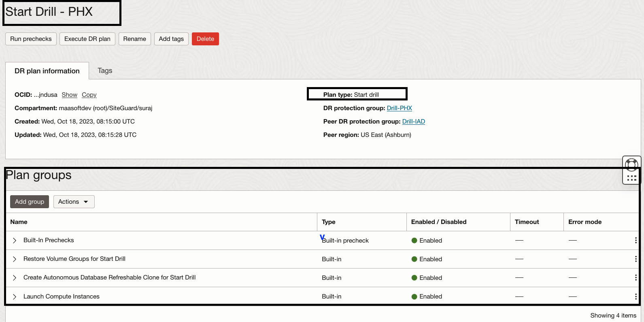Expand Create Autonomous Database Refreshable Clone group
The height and width of the screenshot is (322, 644).
coord(15,278)
